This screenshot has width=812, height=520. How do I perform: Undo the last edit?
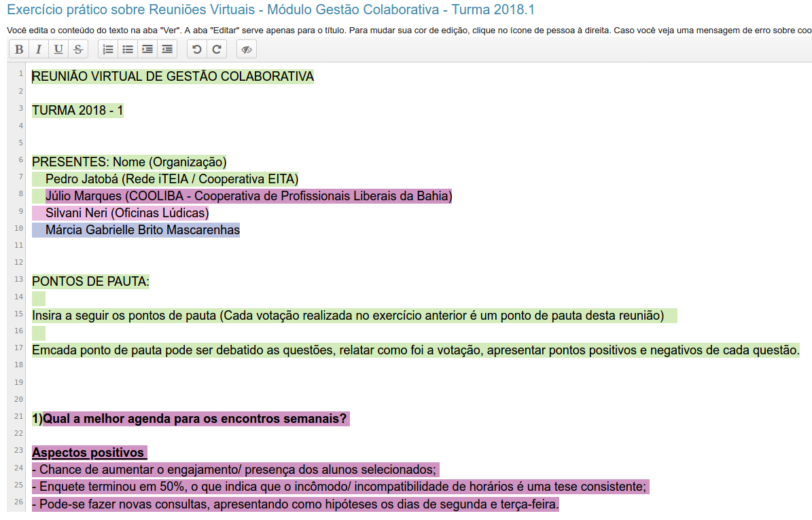tap(197, 49)
